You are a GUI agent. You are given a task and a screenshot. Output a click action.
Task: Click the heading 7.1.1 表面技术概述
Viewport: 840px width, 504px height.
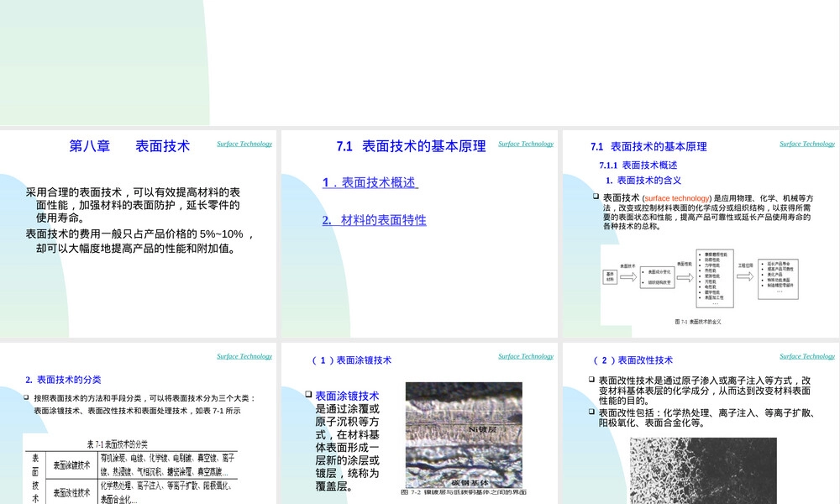tap(638, 165)
